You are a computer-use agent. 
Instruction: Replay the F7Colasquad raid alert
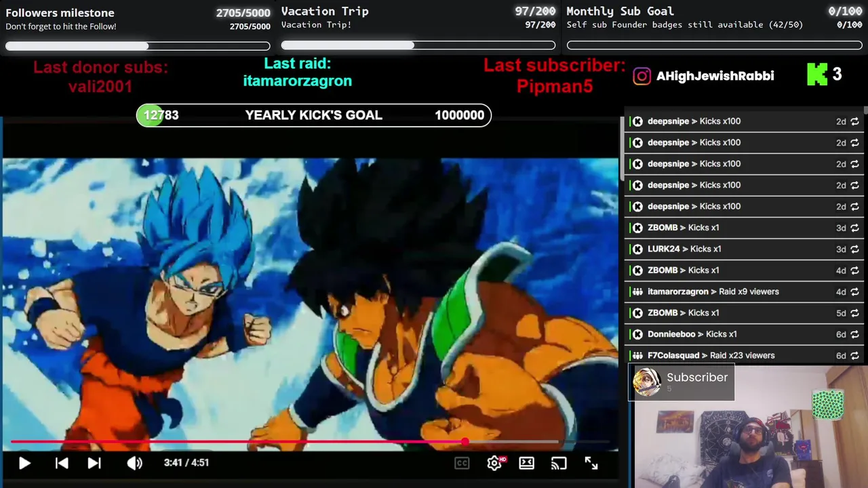(x=854, y=355)
